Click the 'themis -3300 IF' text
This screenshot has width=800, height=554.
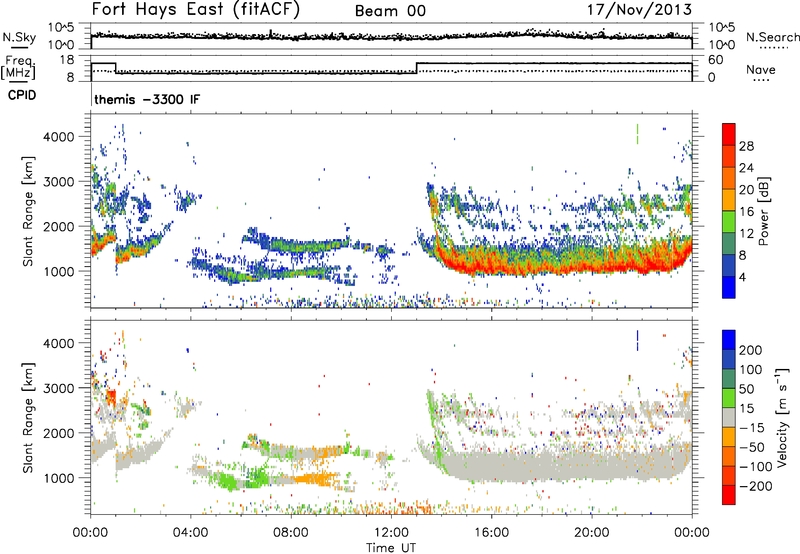click(147, 99)
